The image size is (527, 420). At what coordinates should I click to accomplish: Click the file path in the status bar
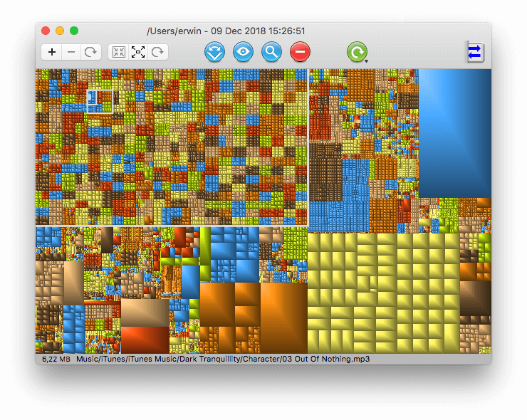(223, 359)
